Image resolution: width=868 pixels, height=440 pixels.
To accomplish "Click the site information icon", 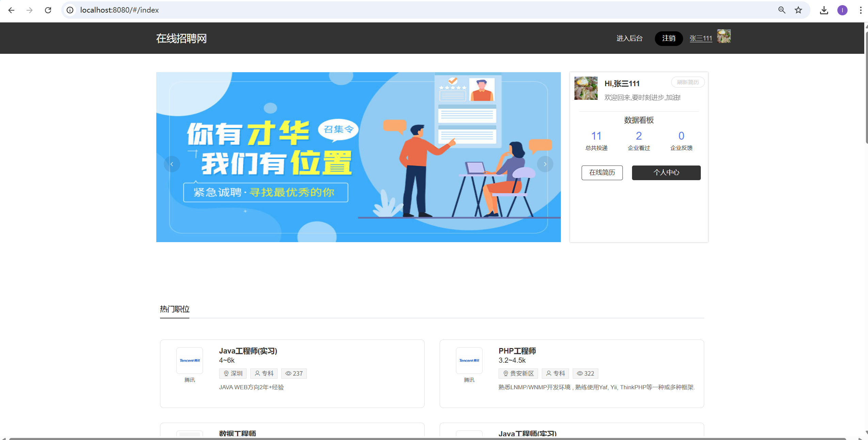I will (70, 10).
